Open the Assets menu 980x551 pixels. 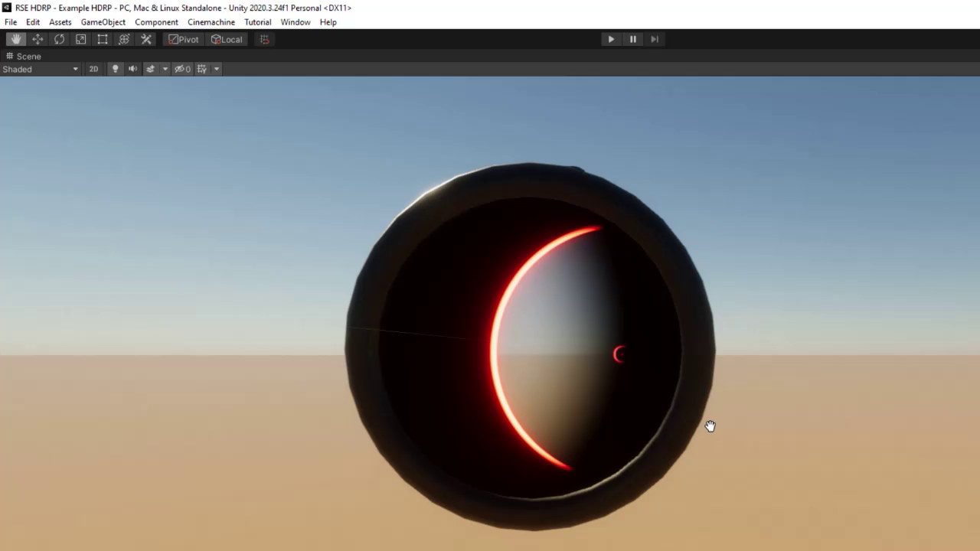[60, 22]
